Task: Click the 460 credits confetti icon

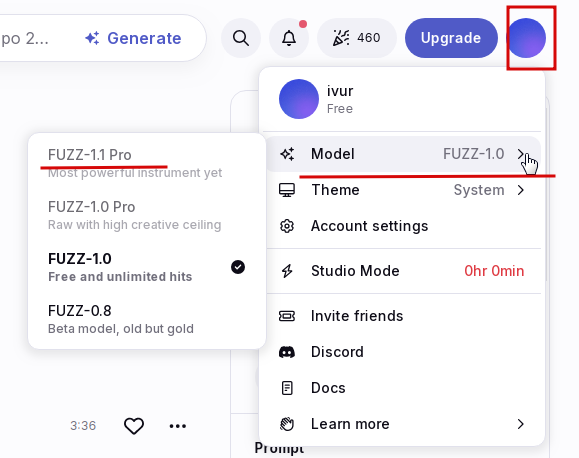Action: point(341,38)
